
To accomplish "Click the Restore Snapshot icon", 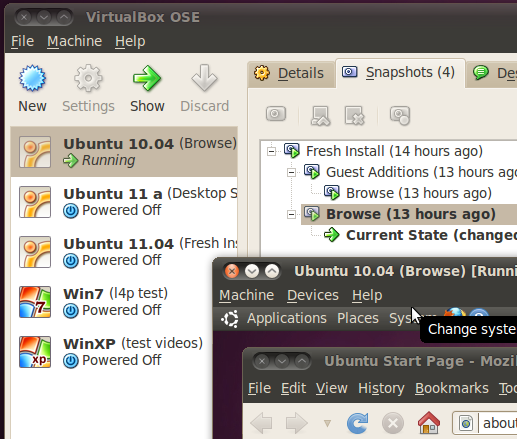I will click(x=320, y=116).
